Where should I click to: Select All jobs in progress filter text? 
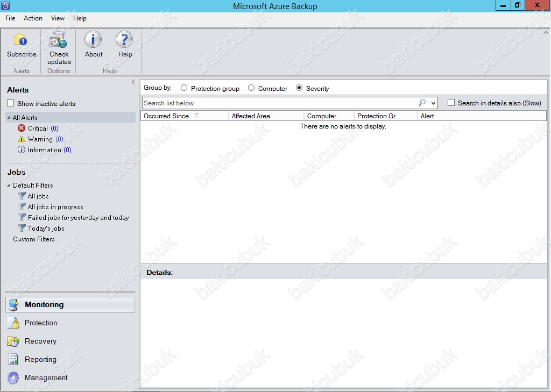(x=55, y=207)
